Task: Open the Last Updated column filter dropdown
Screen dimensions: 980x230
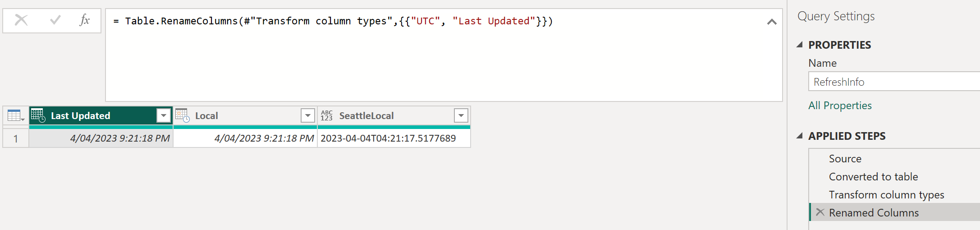Action: coord(164,116)
